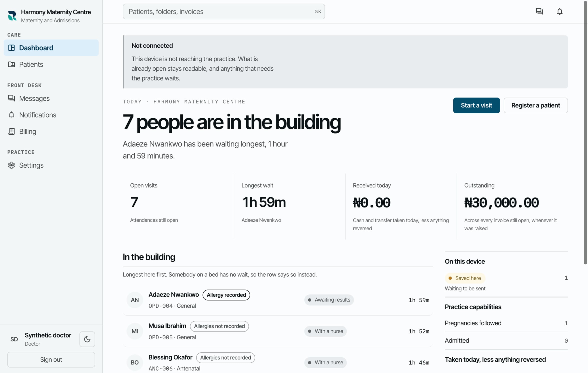
Task: Toggle dark mode with the moon button
Action: coord(87,339)
